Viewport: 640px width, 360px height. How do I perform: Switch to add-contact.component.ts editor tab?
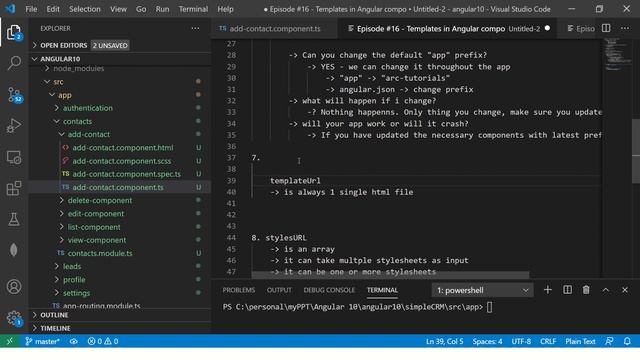274,29
